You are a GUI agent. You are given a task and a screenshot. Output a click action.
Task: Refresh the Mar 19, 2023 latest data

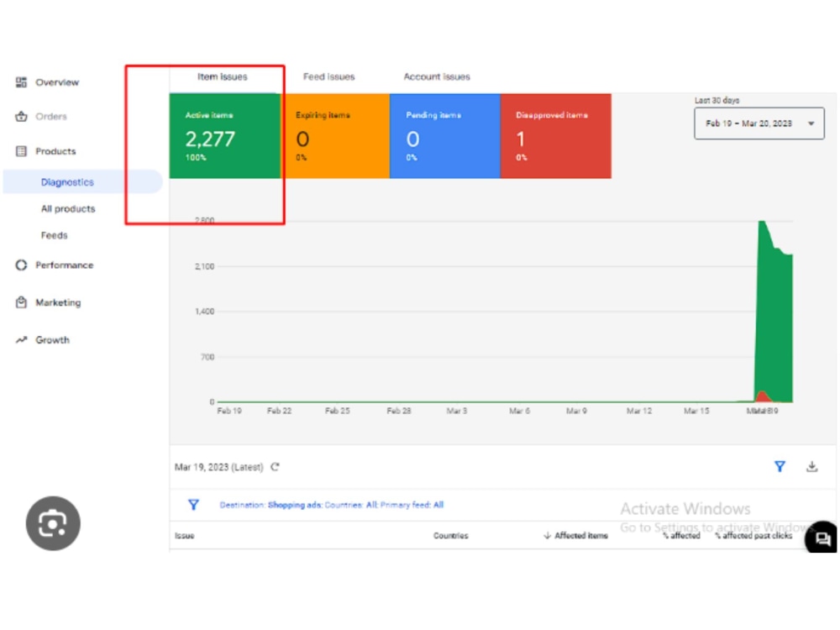pyautogui.click(x=275, y=466)
